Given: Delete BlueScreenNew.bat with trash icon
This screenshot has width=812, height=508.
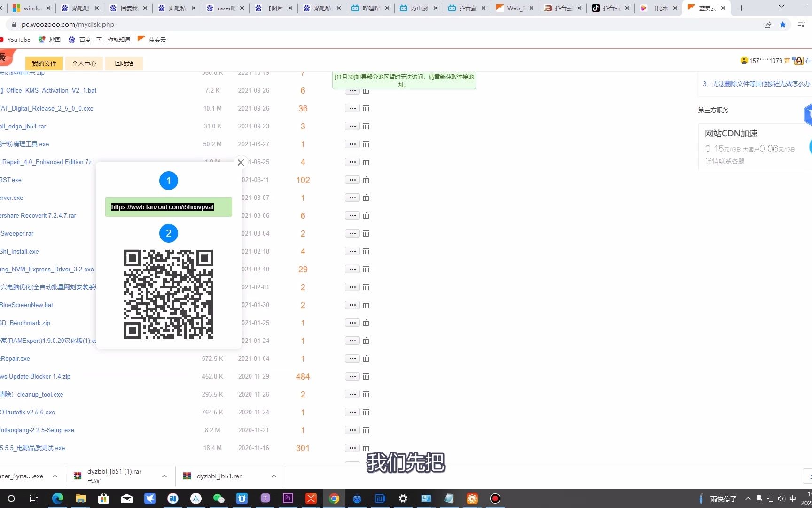Looking at the screenshot, I should point(366,305).
